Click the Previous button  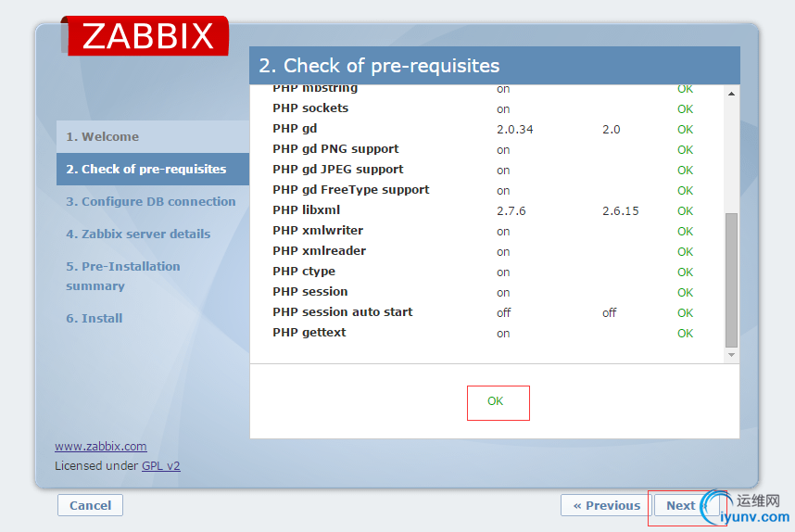tap(606, 505)
